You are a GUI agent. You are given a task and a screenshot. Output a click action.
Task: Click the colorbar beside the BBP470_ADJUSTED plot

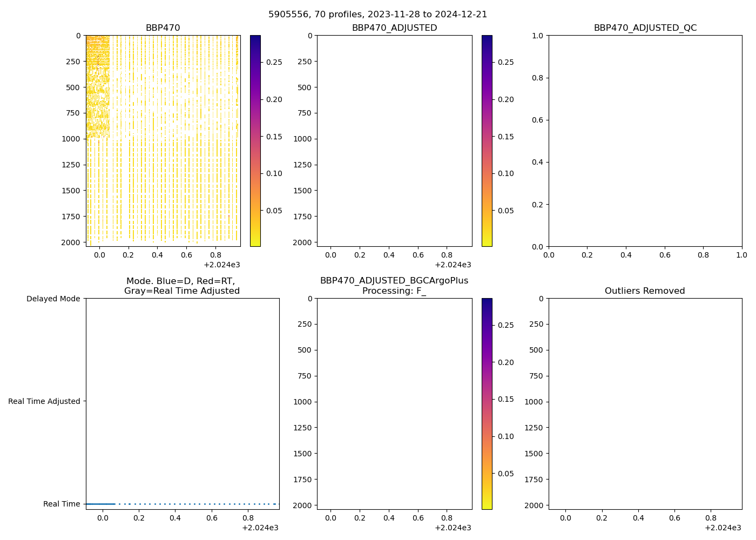(487, 140)
